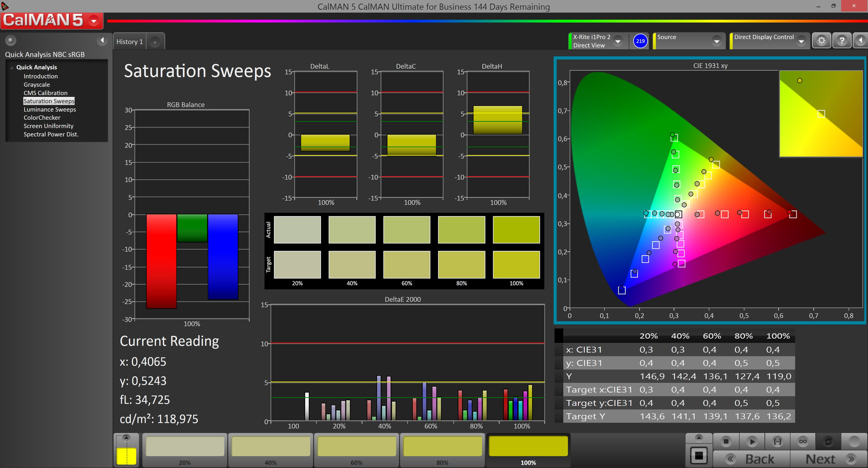
Task: Select ColorChecker in the workflow tree
Action: 42,117
